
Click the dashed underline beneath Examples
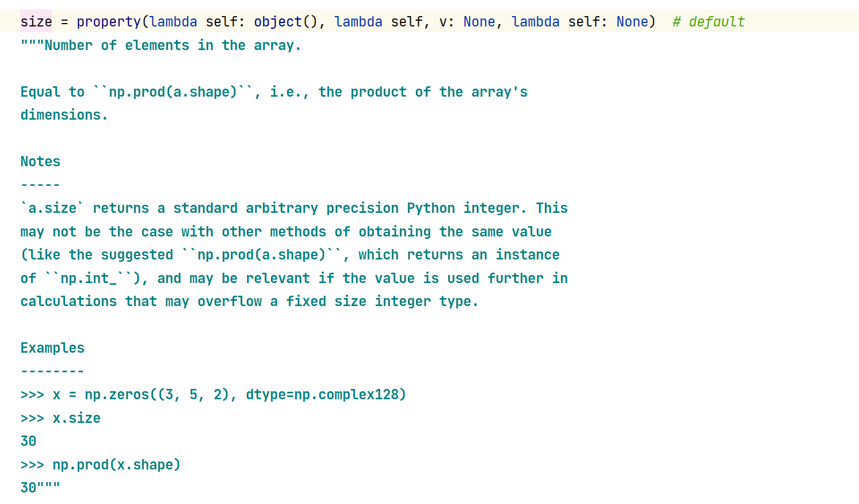[x=52, y=372]
